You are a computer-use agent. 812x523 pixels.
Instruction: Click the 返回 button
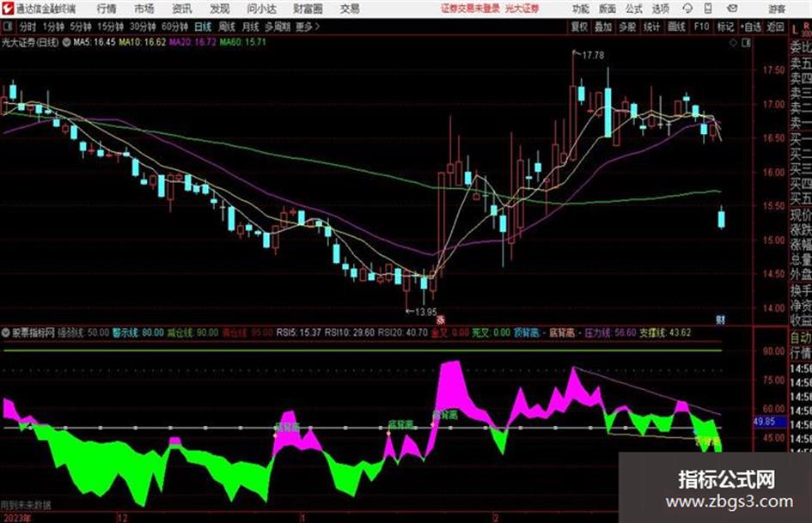775,27
